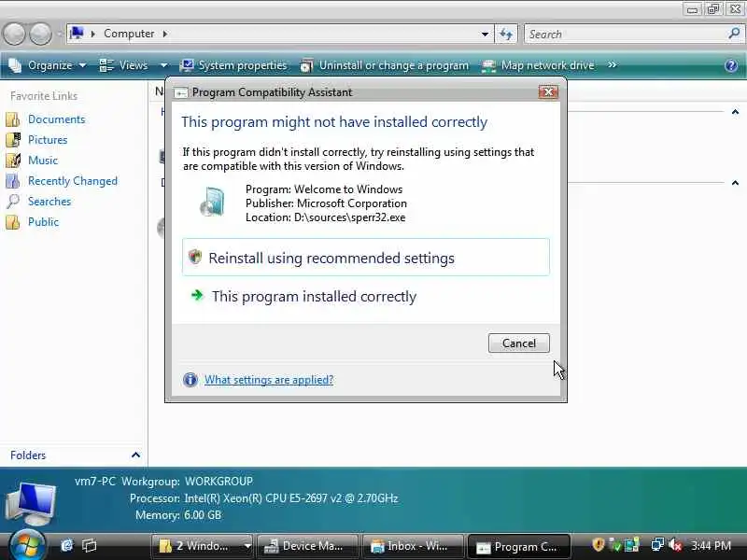Open Searches favorite link
Screen dimensions: 747x560
49,202
